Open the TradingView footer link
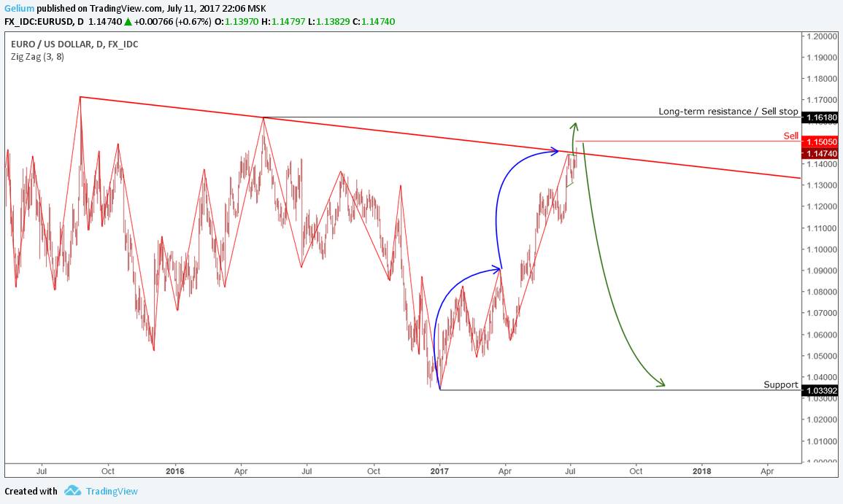The width and height of the screenshot is (843, 504). (x=112, y=491)
